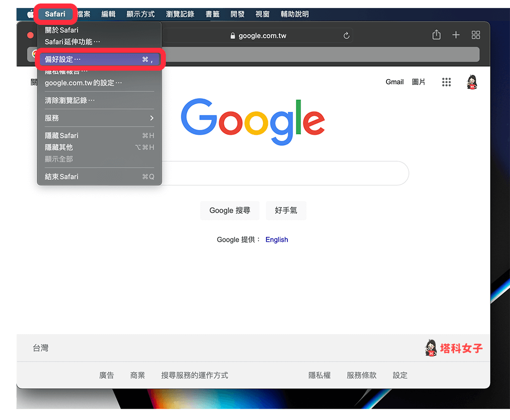Click the Google logo
Screen dimensions: 510x420
pyautogui.click(x=253, y=122)
